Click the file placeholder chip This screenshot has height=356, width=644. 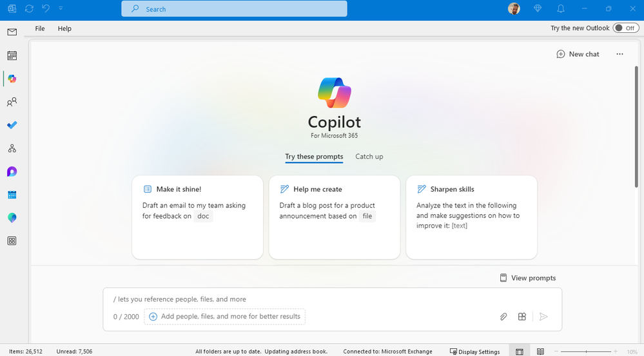367,216
